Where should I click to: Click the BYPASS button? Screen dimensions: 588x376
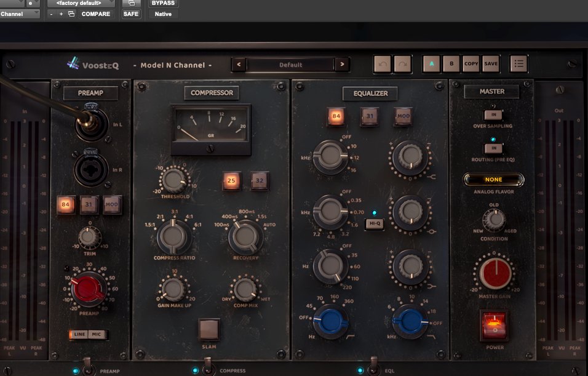pos(163,3)
